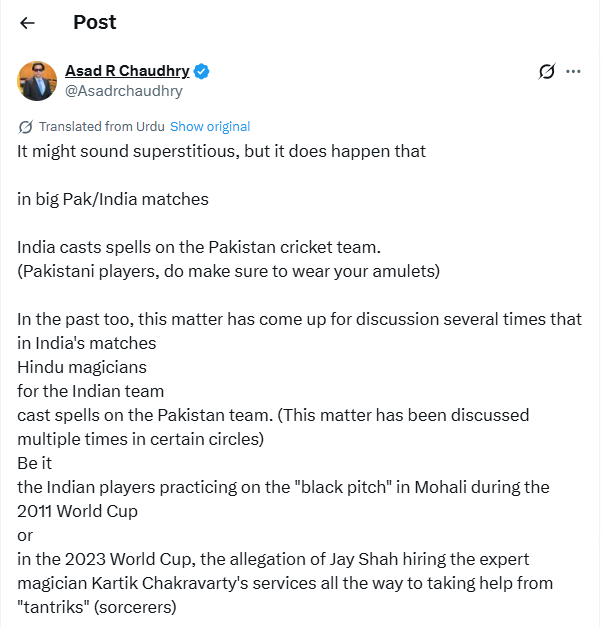Click the "Post" page heading
602x627 pixels.
94,22
